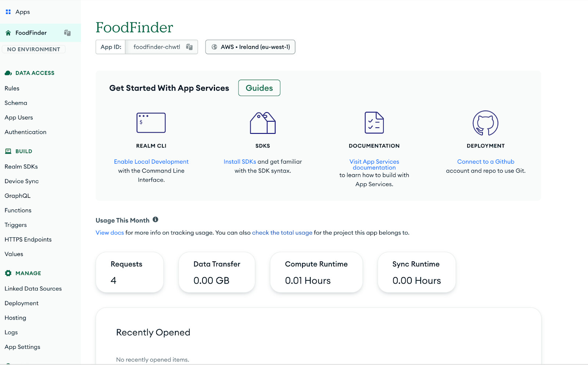Open Enable Local Development link
This screenshot has height=365, width=588.
(151, 161)
